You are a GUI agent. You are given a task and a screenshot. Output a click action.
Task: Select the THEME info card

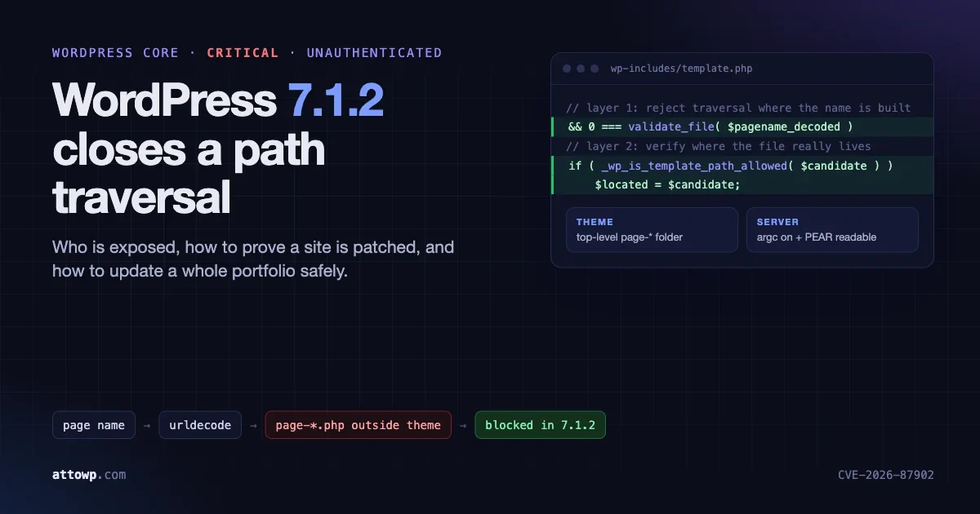652,230
